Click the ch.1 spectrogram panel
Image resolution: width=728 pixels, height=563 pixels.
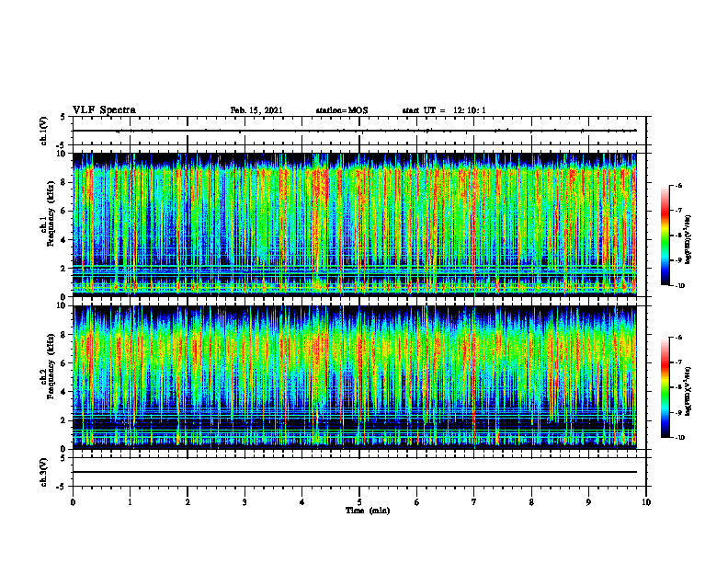pos(354,224)
